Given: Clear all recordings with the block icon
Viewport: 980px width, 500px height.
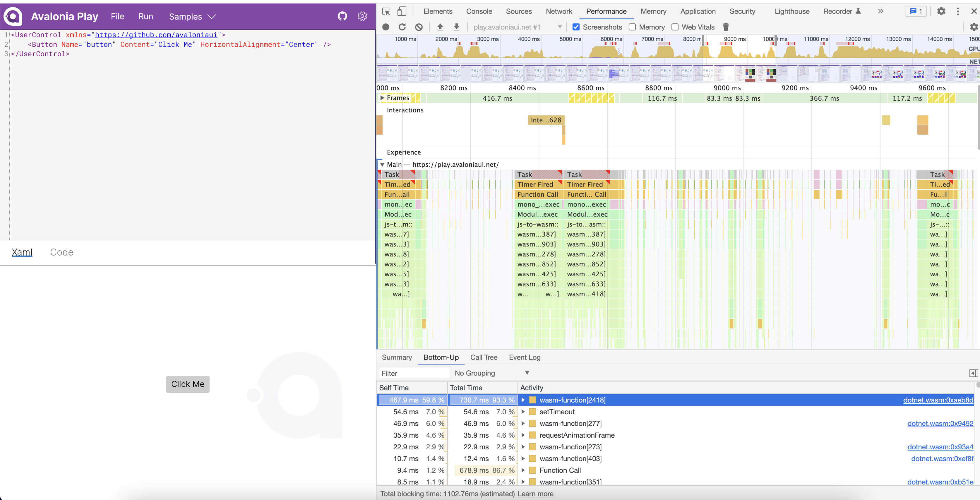Looking at the screenshot, I should point(419,27).
